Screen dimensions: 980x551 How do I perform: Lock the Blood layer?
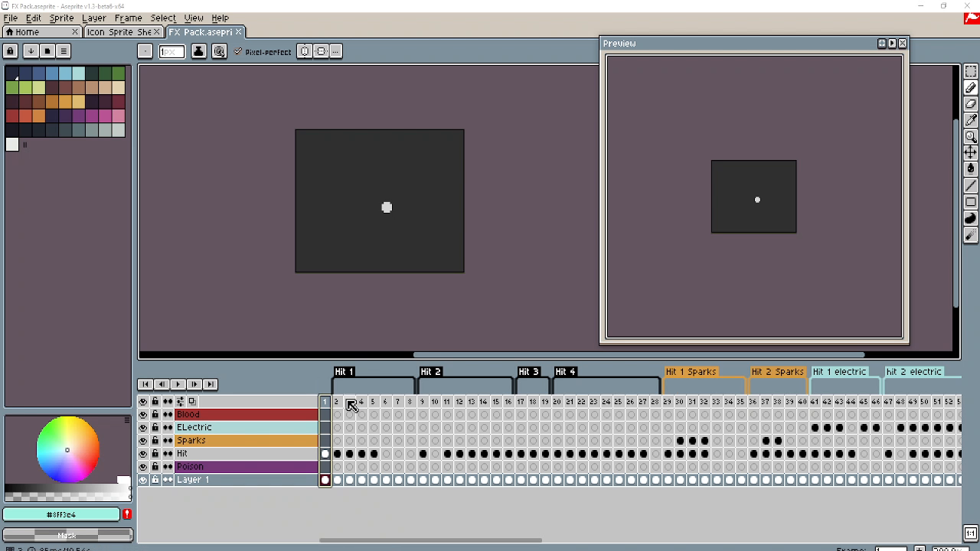coord(155,414)
